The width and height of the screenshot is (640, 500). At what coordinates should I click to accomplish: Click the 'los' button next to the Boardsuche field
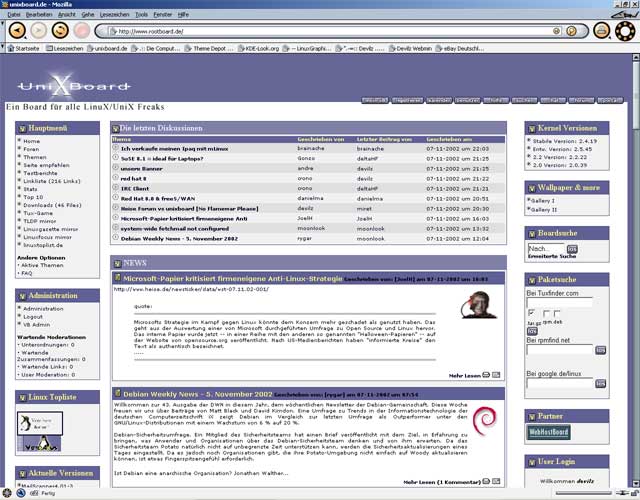pos(572,249)
